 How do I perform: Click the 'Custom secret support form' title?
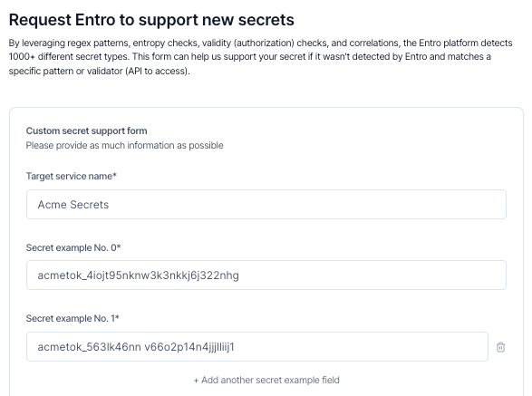click(86, 130)
